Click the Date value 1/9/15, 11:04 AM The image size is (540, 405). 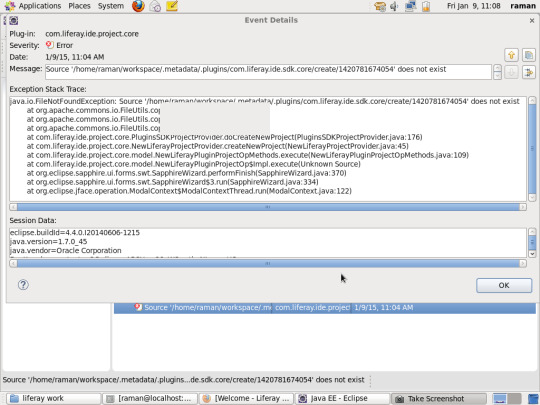(75, 57)
